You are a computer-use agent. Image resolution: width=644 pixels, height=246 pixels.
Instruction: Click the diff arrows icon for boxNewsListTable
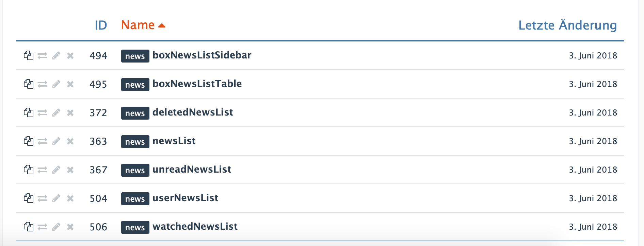(42, 84)
